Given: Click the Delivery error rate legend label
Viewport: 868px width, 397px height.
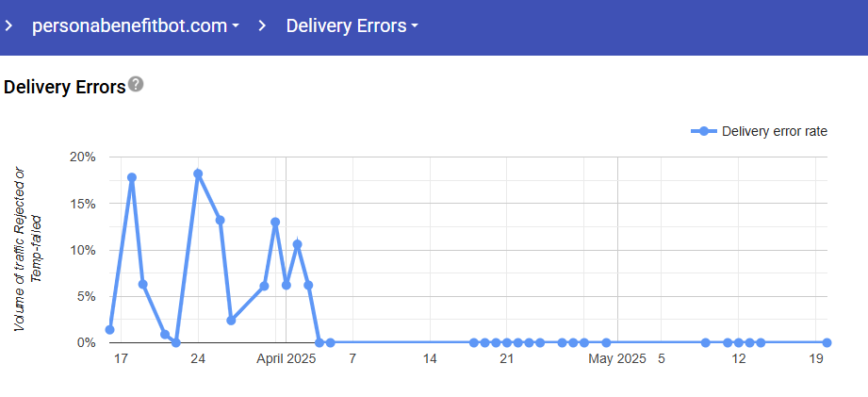Looking at the screenshot, I should coord(774,131).
